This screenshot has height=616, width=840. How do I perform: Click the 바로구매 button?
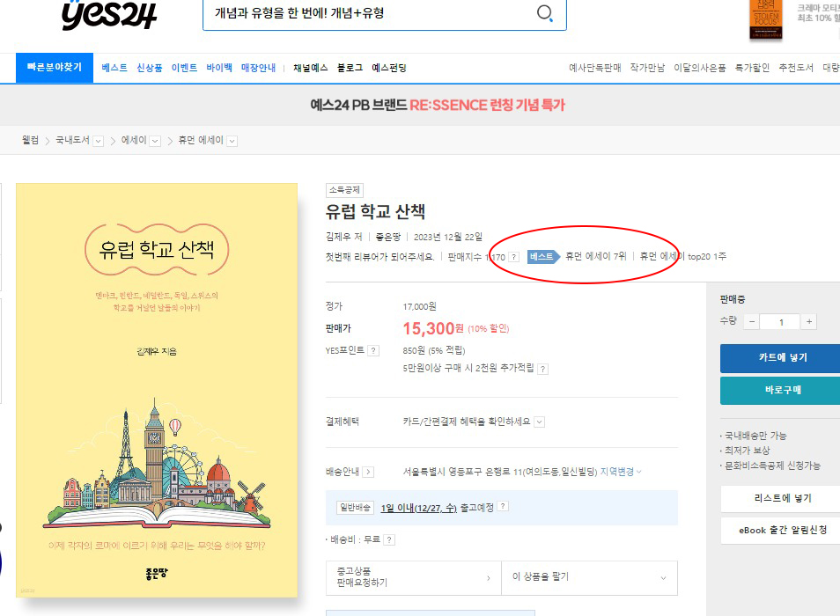point(782,390)
